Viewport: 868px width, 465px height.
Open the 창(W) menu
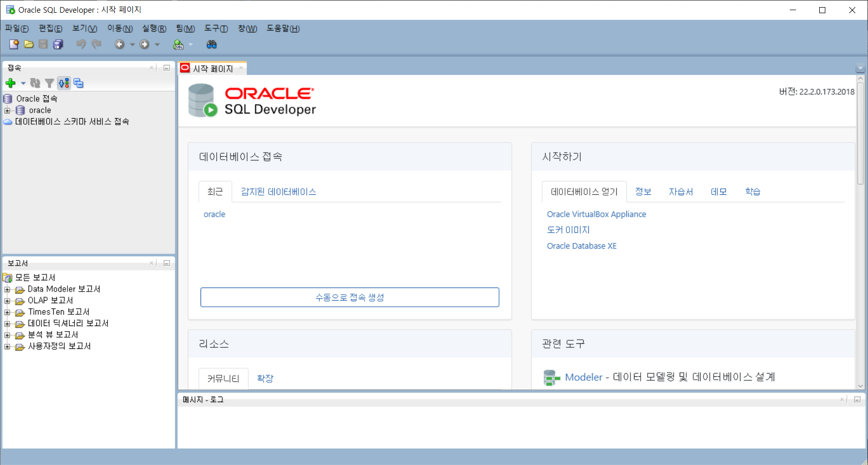[x=247, y=28]
